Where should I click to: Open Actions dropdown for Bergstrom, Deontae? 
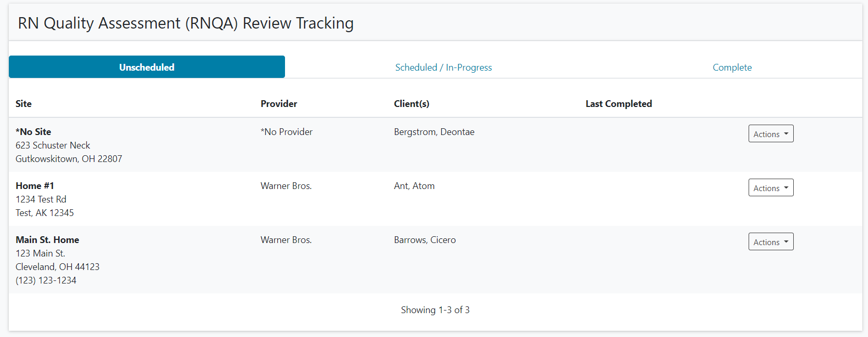(770, 134)
